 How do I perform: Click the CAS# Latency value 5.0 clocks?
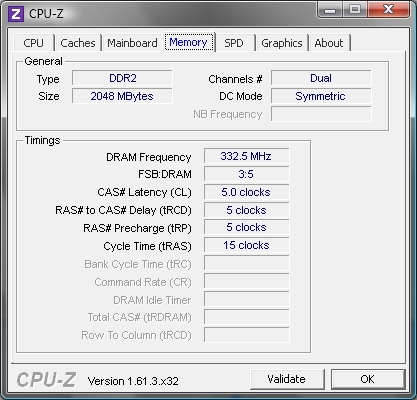click(x=246, y=192)
